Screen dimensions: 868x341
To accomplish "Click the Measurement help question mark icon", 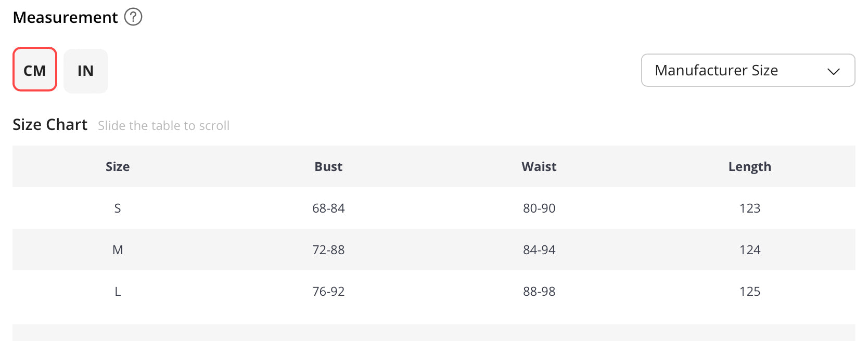I will [133, 17].
